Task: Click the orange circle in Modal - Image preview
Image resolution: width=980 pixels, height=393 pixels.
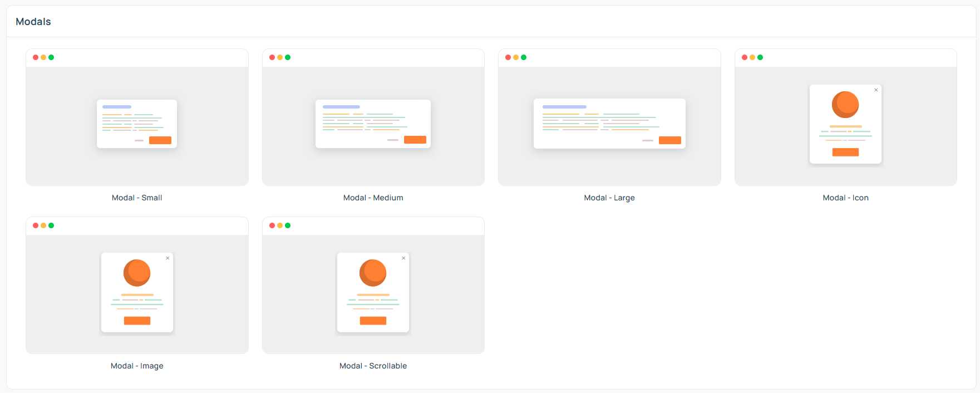Action: pos(137,273)
